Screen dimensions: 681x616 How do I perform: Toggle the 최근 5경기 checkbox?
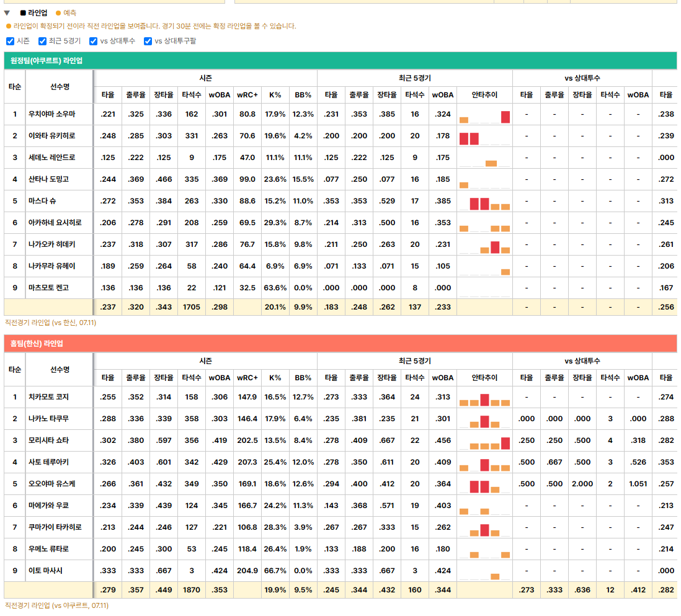43,42
